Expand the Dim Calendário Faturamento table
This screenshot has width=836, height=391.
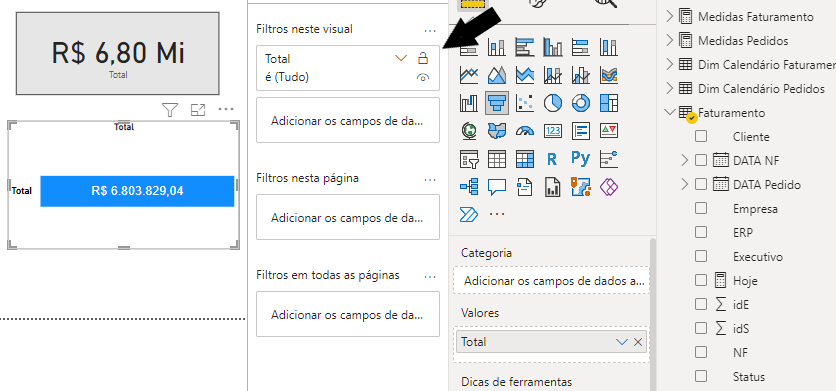670,65
